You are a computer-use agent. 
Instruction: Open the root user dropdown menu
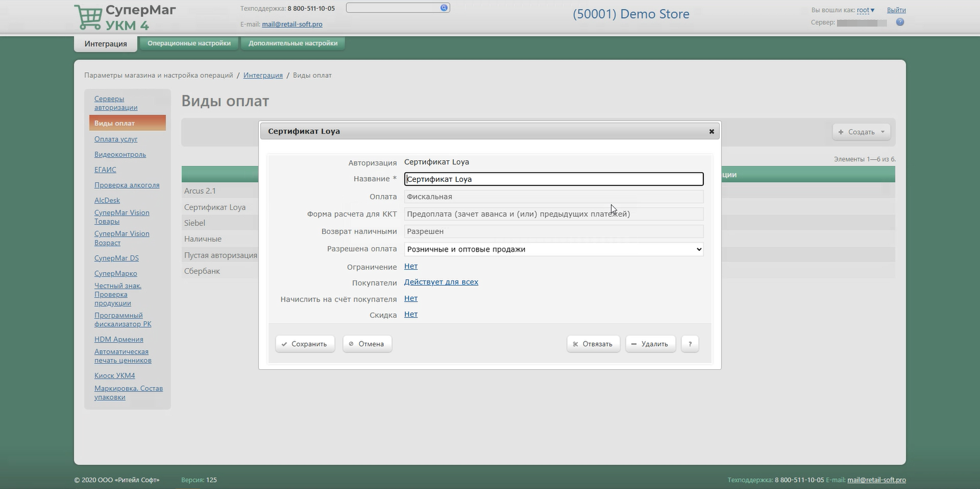tap(865, 10)
